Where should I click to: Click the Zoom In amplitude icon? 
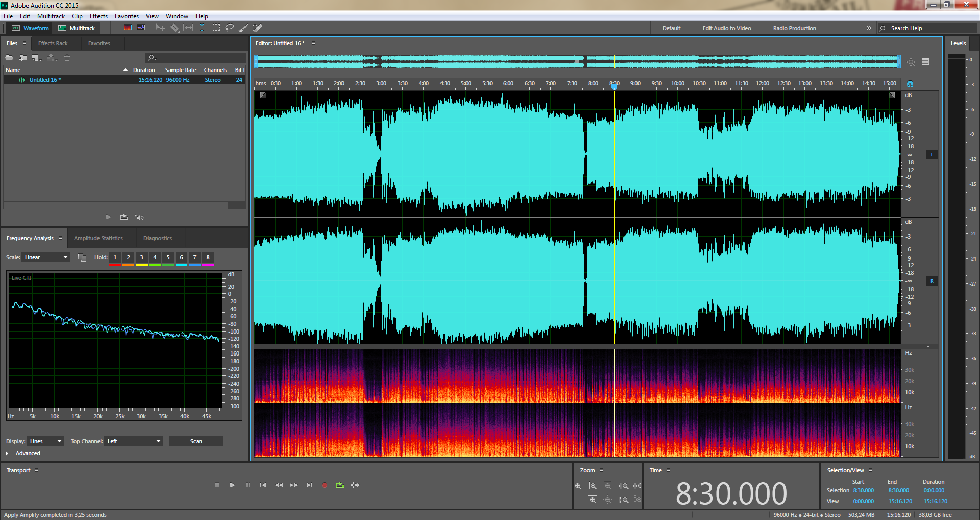[x=578, y=486]
